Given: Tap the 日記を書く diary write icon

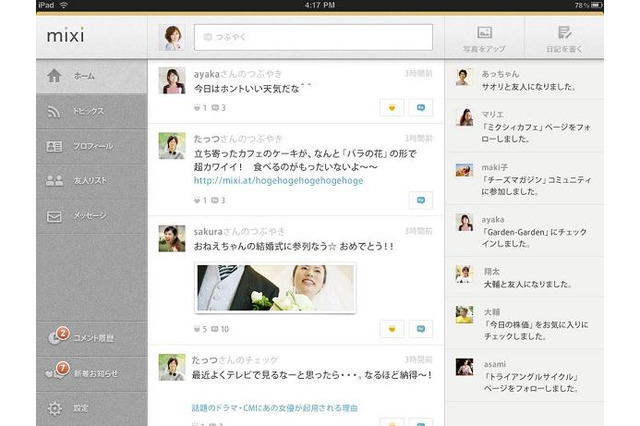Looking at the screenshot, I should click(x=564, y=32).
